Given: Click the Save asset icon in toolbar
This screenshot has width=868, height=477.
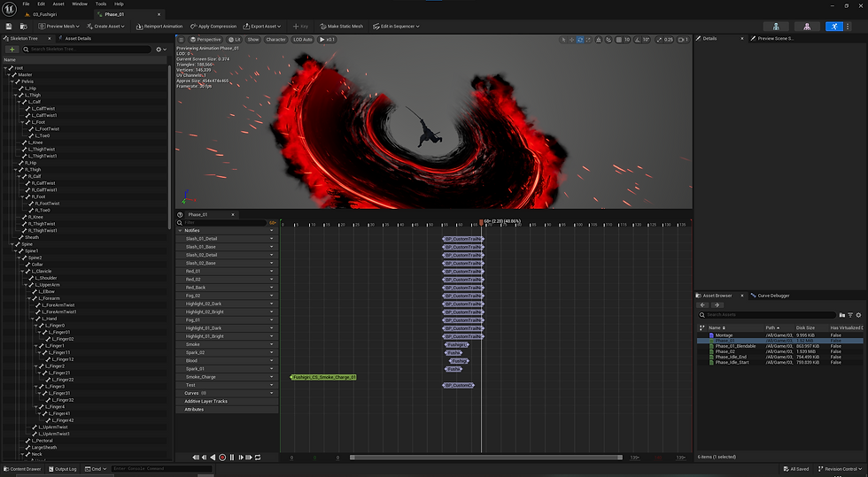Looking at the screenshot, I should click(9, 27).
